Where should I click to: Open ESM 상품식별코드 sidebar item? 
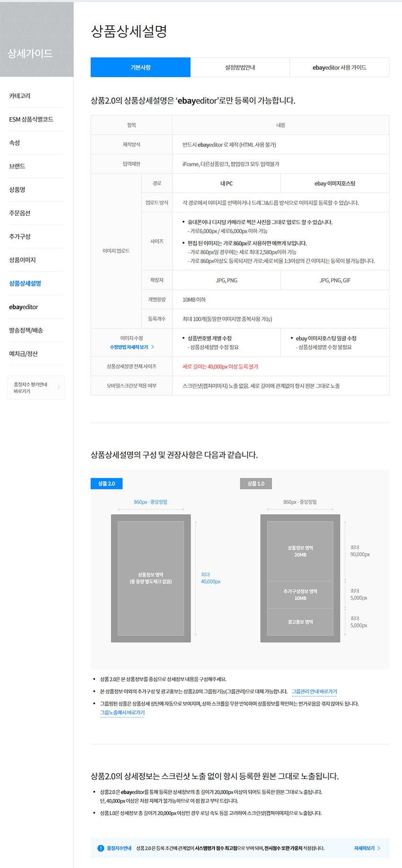(31, 119)
